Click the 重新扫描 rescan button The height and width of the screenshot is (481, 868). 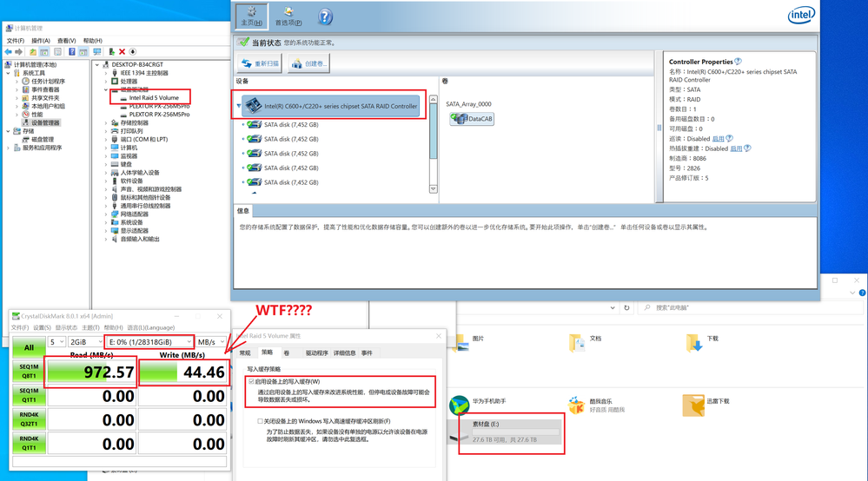pyautogui.click(x=260, y=64)
